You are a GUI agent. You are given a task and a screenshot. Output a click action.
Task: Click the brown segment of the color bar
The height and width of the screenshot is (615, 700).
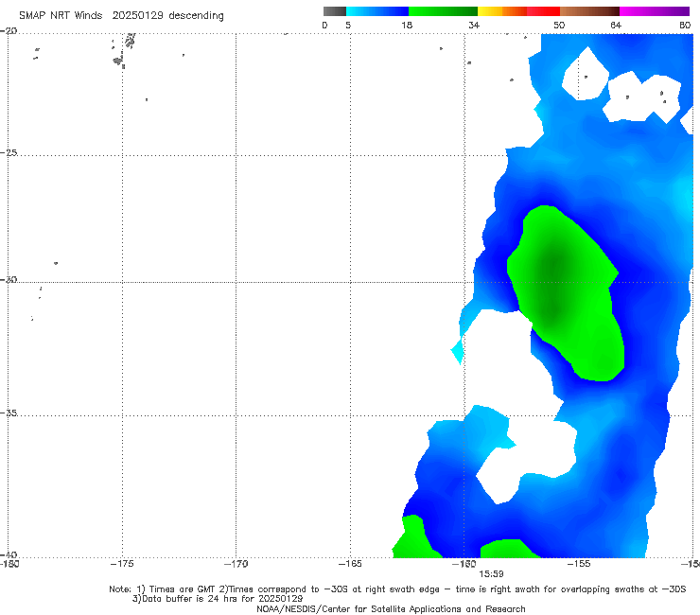coord(589,11)
